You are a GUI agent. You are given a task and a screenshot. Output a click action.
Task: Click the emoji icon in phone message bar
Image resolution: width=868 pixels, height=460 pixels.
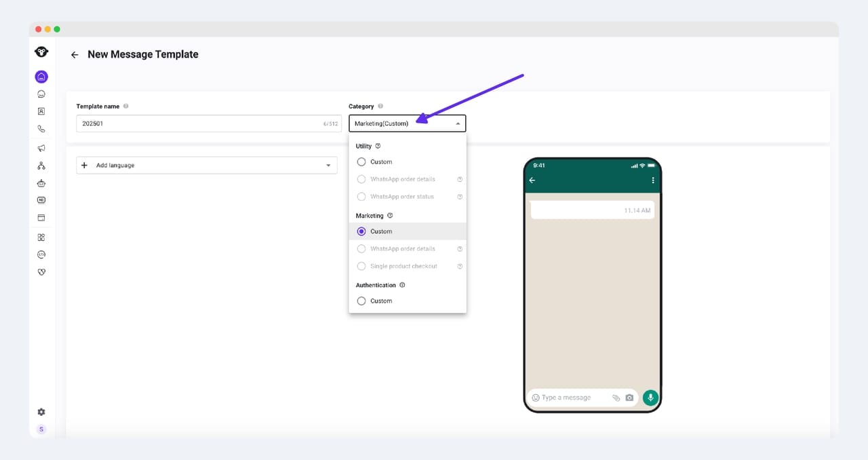coord(536,398)
